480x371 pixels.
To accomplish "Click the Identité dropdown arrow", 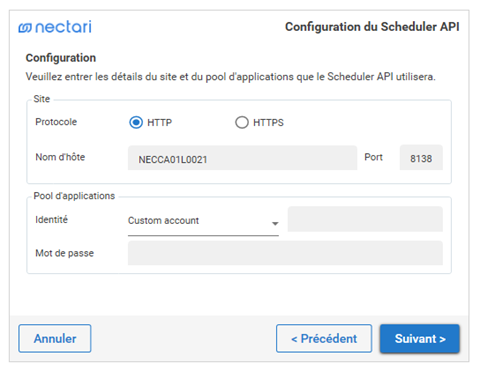I will [275, 223].
